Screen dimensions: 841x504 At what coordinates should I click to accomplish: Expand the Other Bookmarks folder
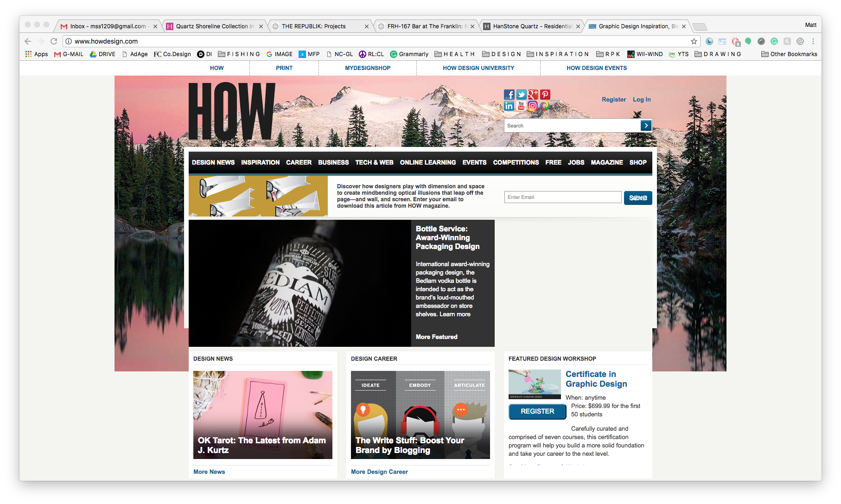[789, 54]
